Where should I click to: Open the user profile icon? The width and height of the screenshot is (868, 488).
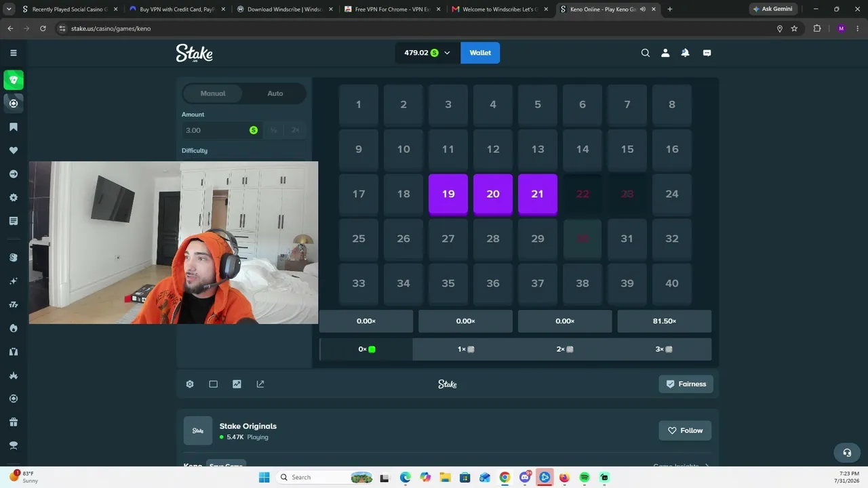pyautogui.click(x=665, y=53)
